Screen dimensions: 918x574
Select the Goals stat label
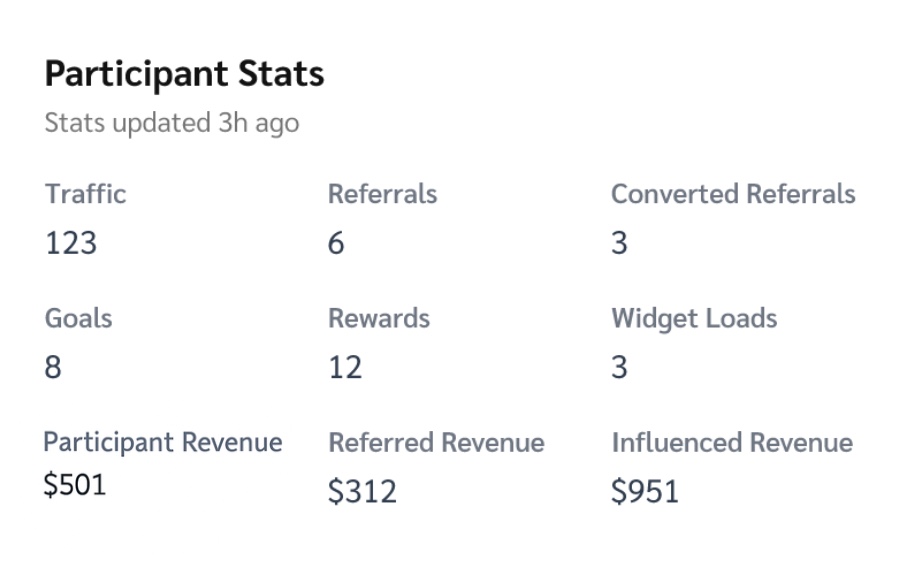point(78,318)
